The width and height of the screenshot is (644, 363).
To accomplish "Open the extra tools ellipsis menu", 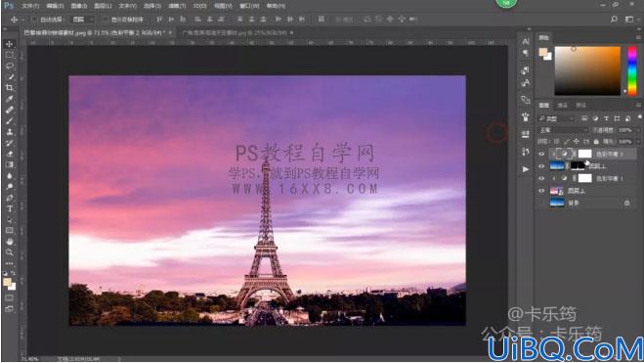I will [10, 263].
